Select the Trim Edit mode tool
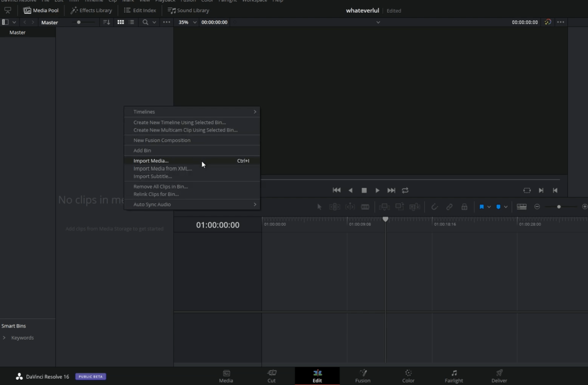Screen dimensions: 588x385 tap(335, 207)
